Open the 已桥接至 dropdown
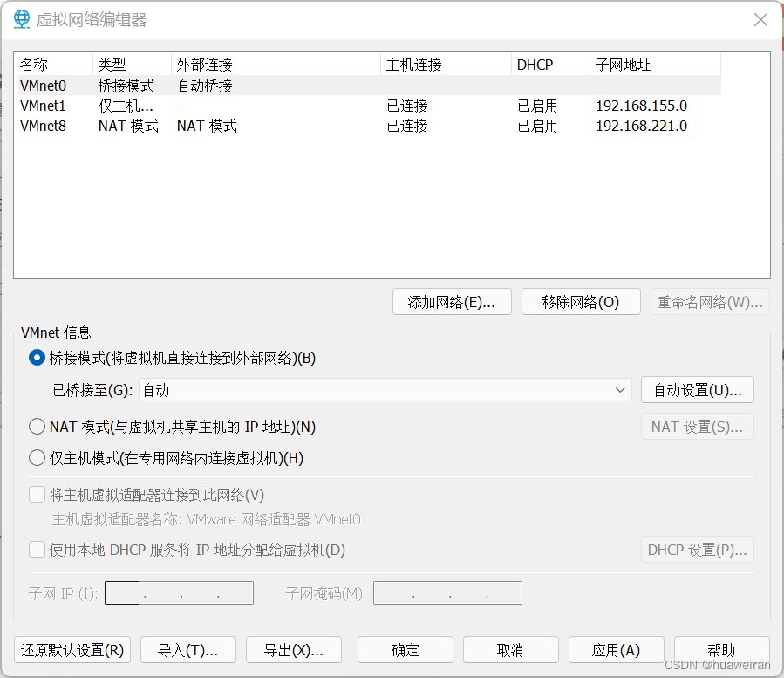This screenshot has width=784, height=678. point(385,390)
